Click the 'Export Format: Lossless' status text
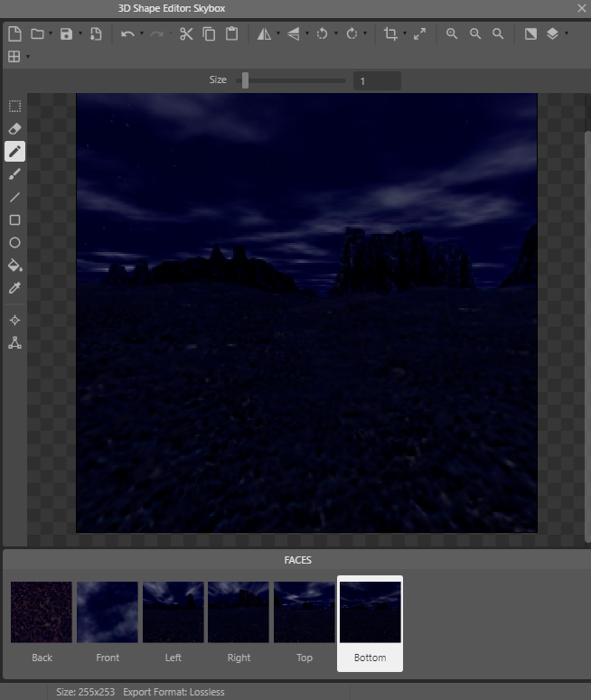This screenshot has height=700, width=591. click(x=174, y=692)
